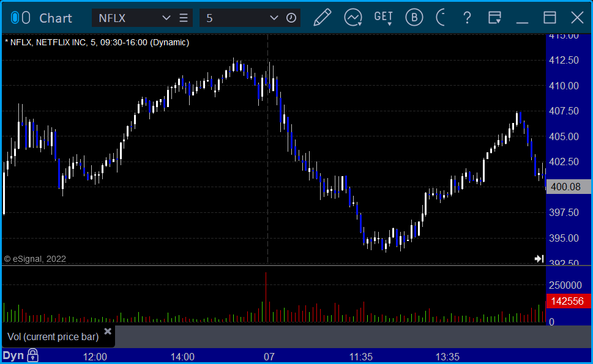Jump to latest bar using arrow-to-bar icon
The image size is (593, 364).
(x=539, y=259)
